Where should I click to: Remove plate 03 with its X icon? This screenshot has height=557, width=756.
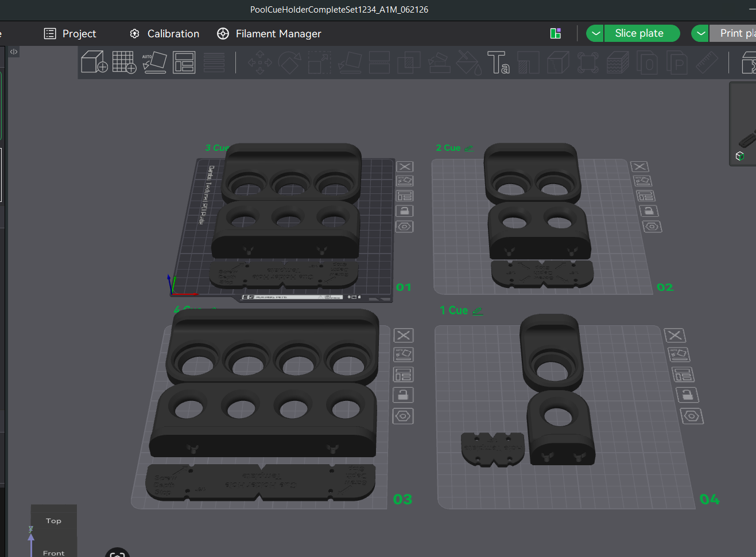pyautogui.click(x=404, y=335)
